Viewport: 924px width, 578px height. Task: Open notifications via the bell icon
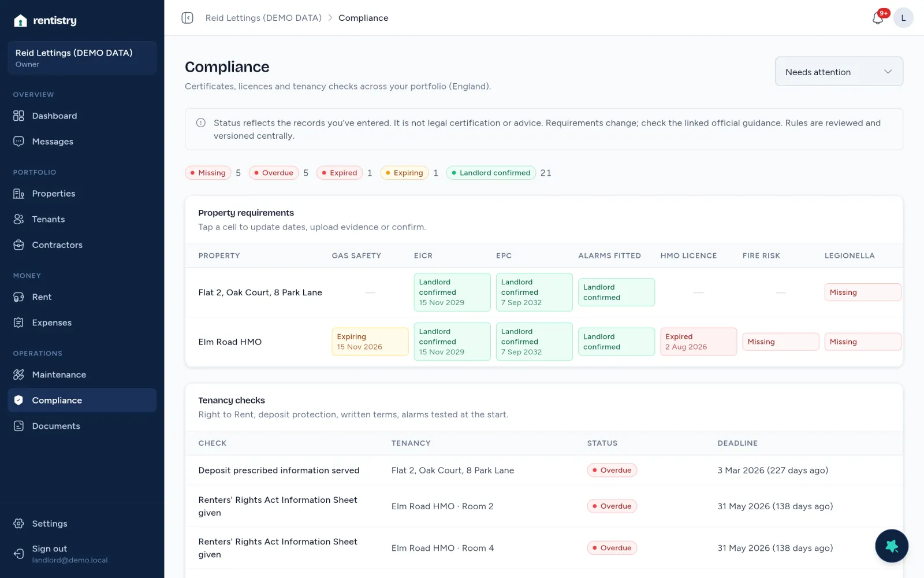pyautogui.click(x=878, y=18)
